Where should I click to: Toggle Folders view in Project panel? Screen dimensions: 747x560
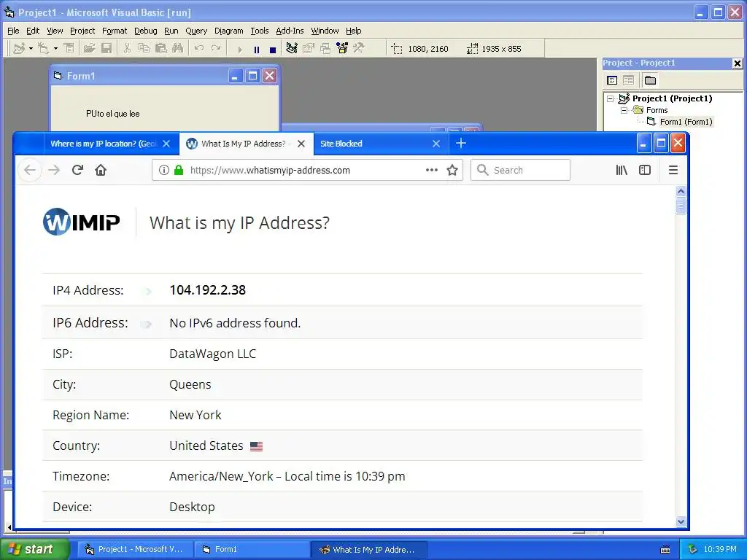click(650, 80)
